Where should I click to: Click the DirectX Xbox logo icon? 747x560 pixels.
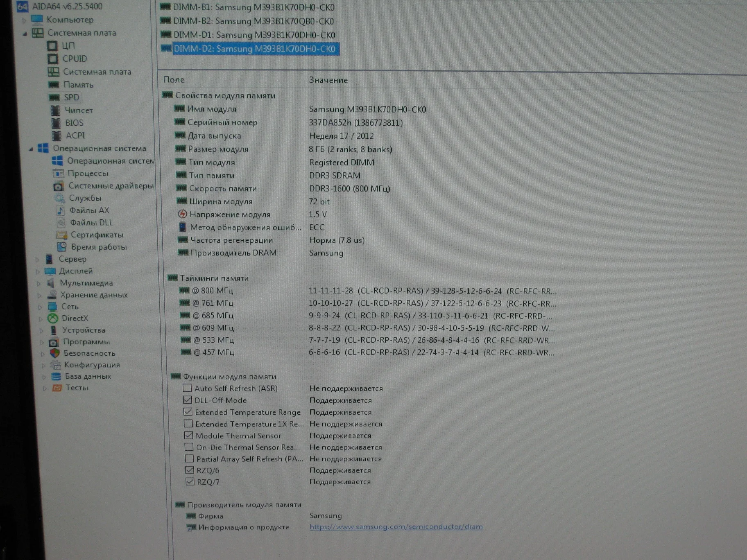(x=52, y=318)
